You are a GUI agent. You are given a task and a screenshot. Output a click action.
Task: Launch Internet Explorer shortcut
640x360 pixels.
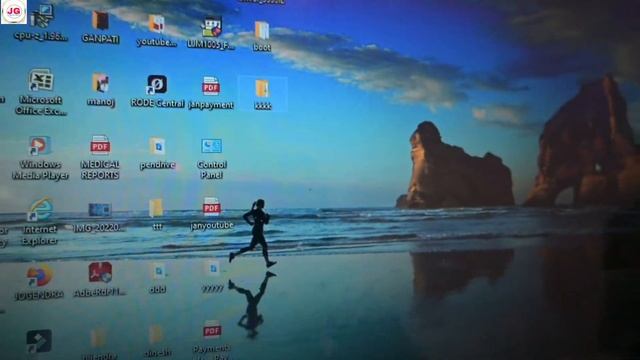pyautogui.click(x=40, y=222)
